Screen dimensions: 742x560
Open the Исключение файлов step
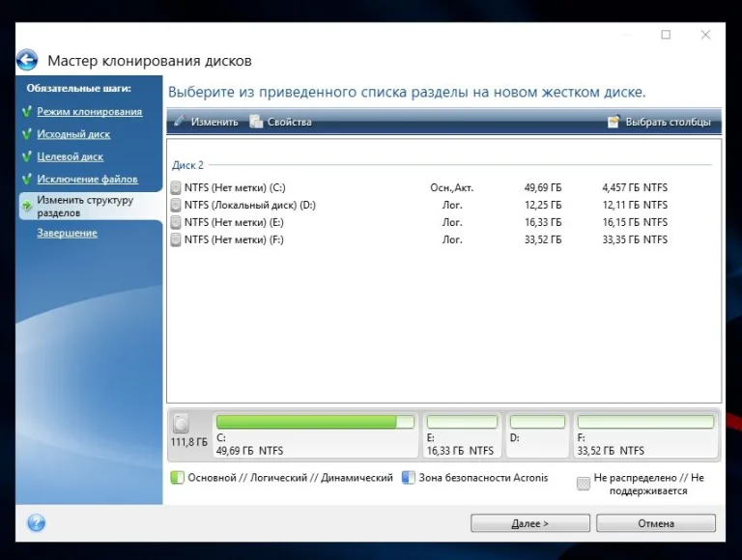(x=87, y=179)
